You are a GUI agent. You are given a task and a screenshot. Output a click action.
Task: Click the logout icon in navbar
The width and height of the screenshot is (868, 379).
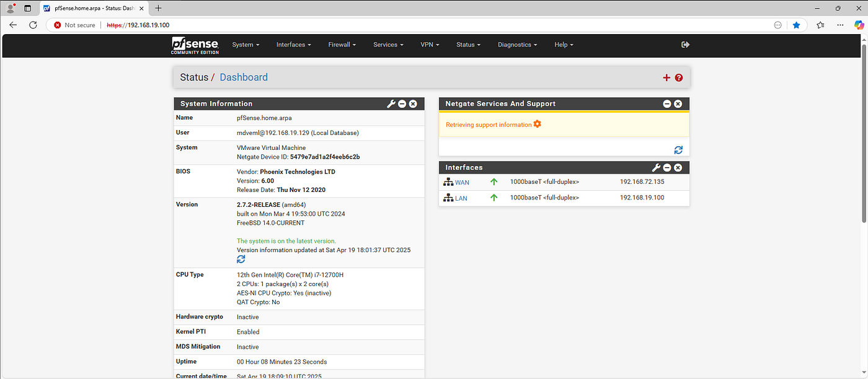pyautogui.click(x=685, y=45)
